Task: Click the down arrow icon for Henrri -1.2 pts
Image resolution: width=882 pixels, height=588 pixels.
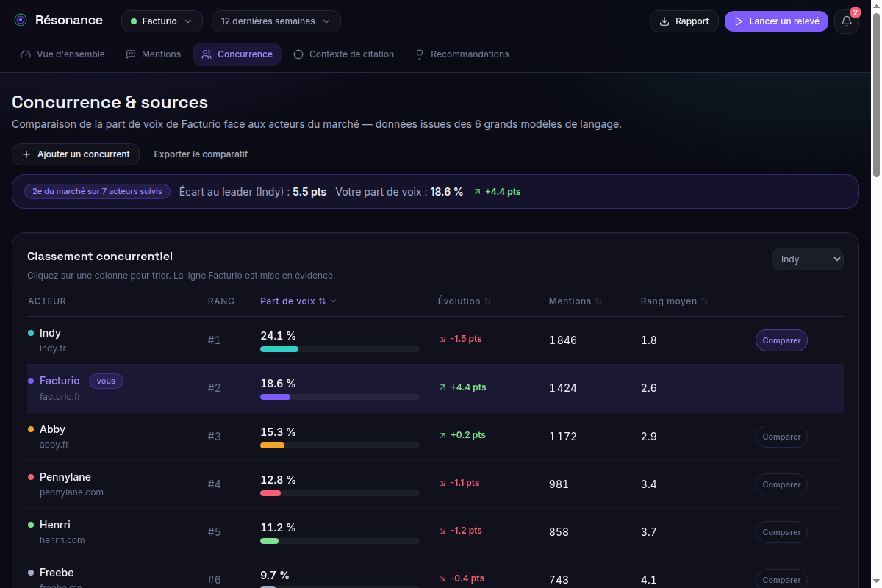Action: click(x=442, y=531)
